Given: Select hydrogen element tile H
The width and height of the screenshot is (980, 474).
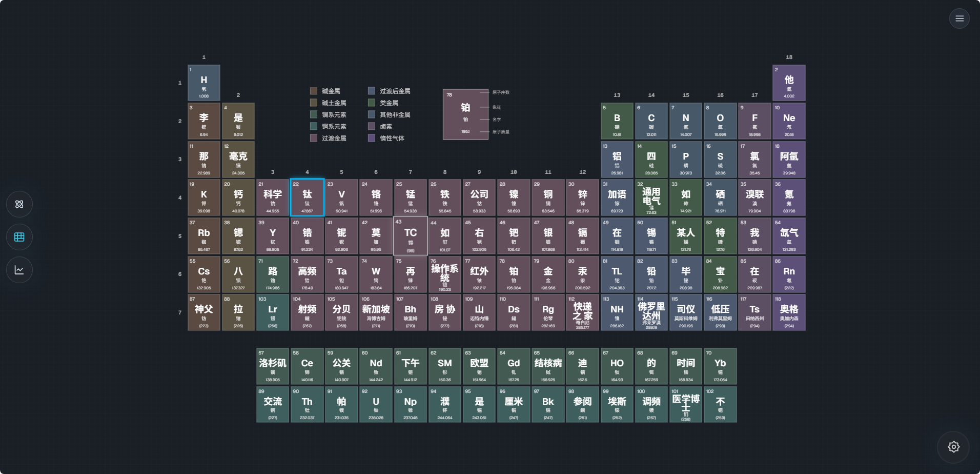Looking at the screenshot, I should coord(204,83).
